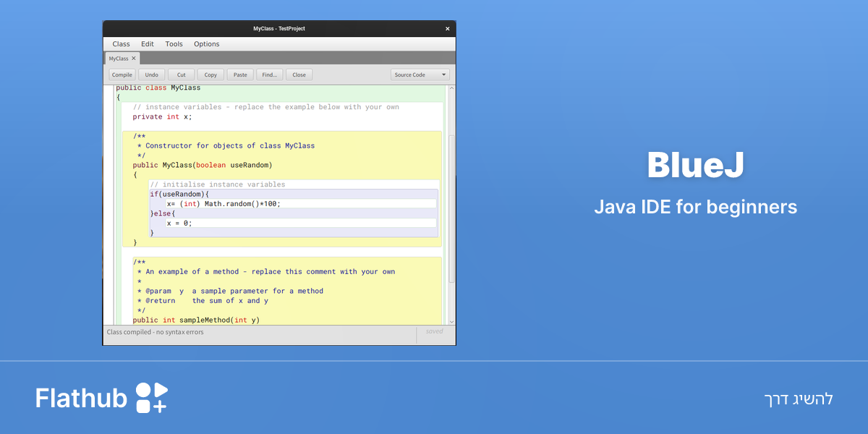The image size is (868, 434).
Task: Click the line "x = 0;"
Action: [179, 223]
